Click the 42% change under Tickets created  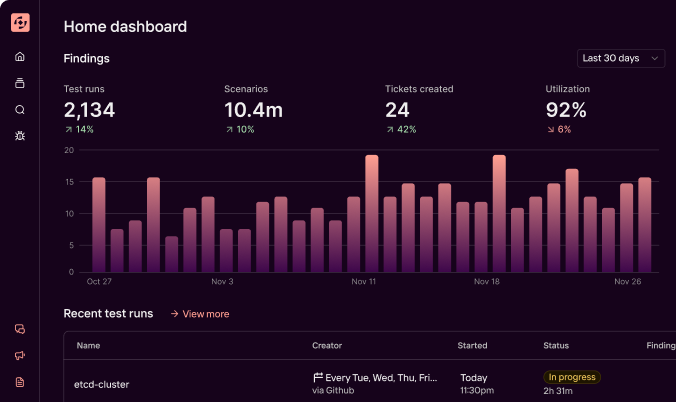click(x=407, y=129)
